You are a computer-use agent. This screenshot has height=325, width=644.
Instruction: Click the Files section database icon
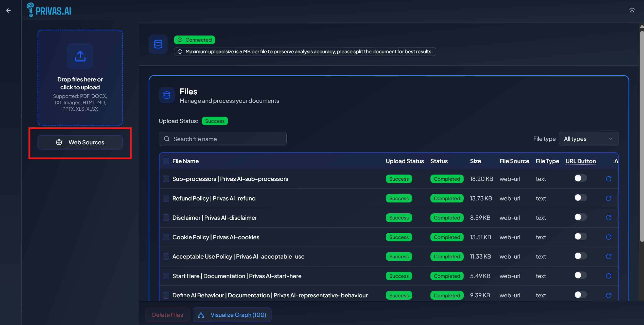(167, 95)
